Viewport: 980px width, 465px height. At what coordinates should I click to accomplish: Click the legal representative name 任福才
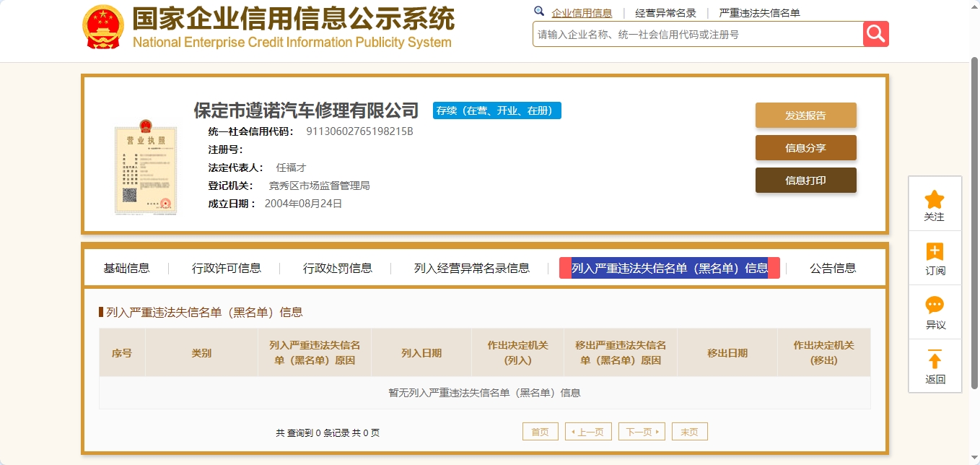tap(292, 168)
